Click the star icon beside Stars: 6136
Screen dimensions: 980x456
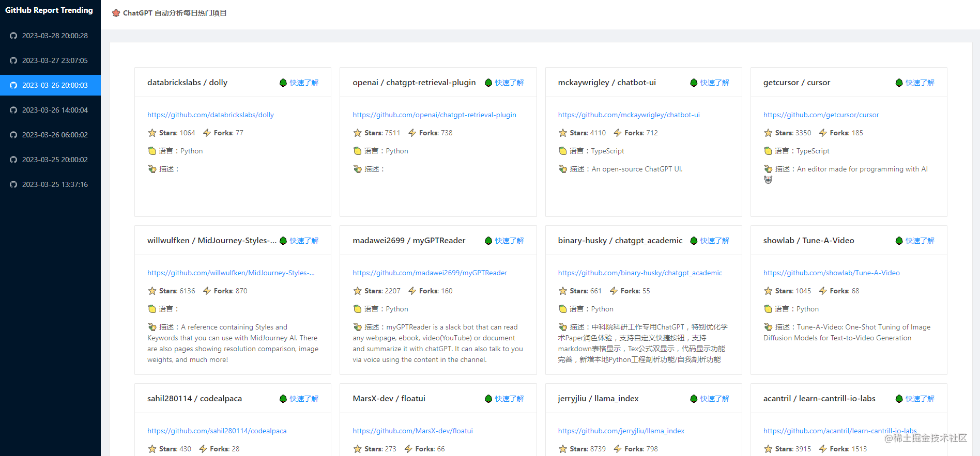[x=152, y=291]
